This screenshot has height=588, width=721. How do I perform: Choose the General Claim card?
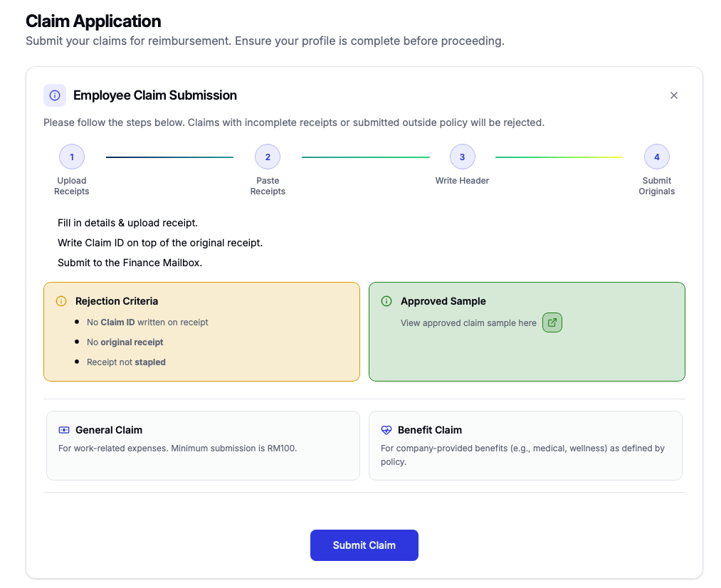tap(203, 446)
